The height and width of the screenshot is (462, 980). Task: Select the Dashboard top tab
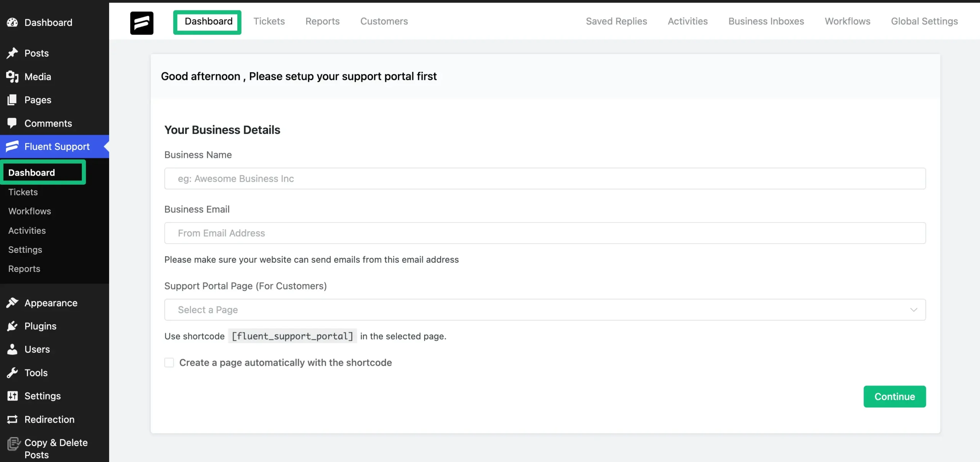(208, 21)
